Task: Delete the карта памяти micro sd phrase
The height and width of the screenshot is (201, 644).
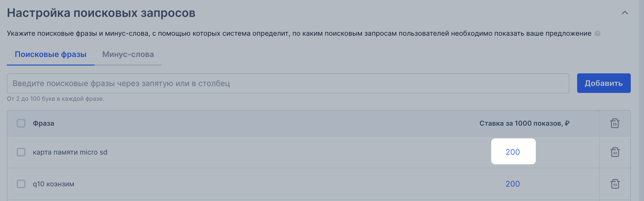Action: point(615,152)
